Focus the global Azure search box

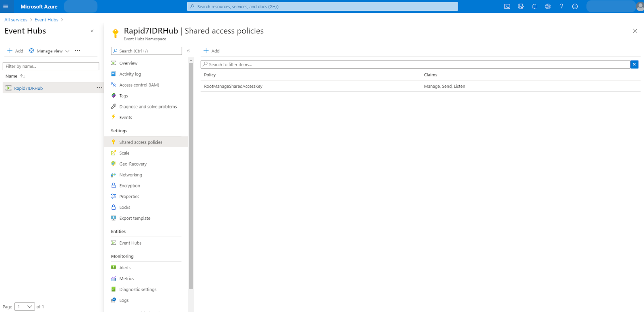(x=322, y=6)
